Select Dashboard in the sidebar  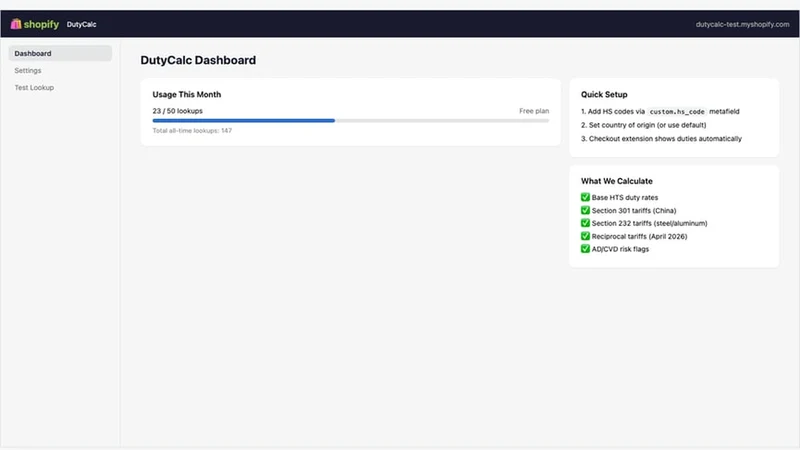point(60,53)
